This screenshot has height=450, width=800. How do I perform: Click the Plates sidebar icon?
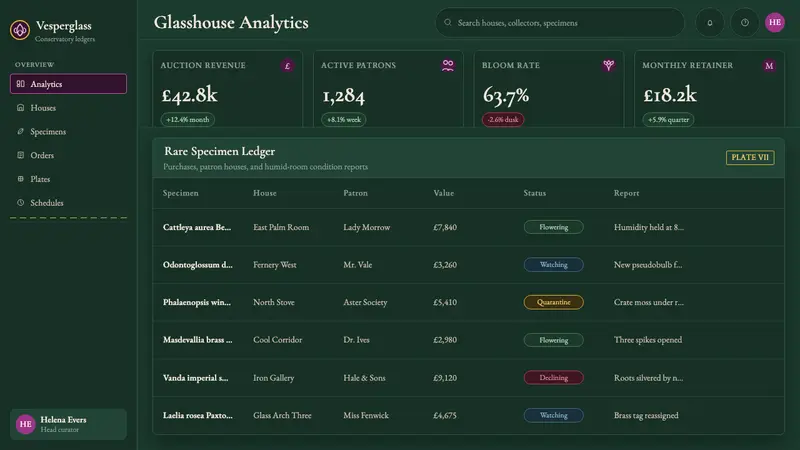pyautogui.click(x=20, y=179)
